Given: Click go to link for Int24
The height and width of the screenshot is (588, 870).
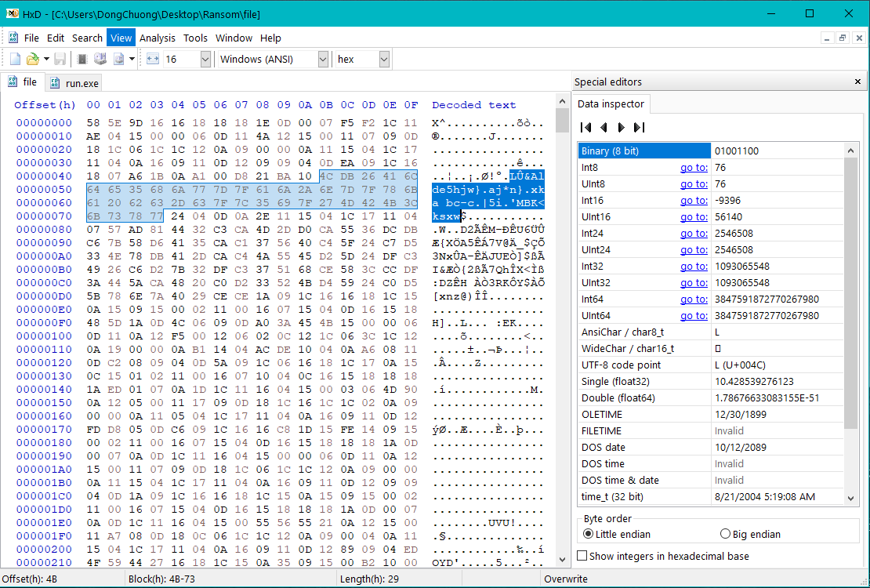Looking at the screenshot, I should point(694,233).
